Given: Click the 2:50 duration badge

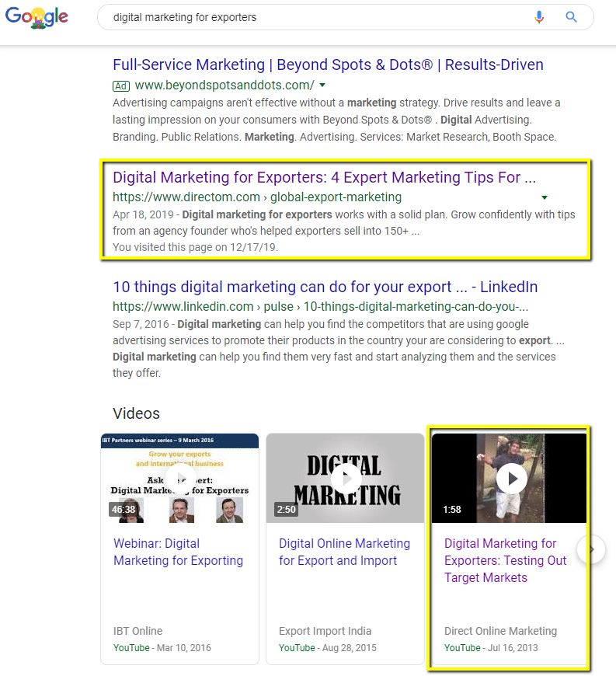Looking at the screenshot, I should pos(286,510).
